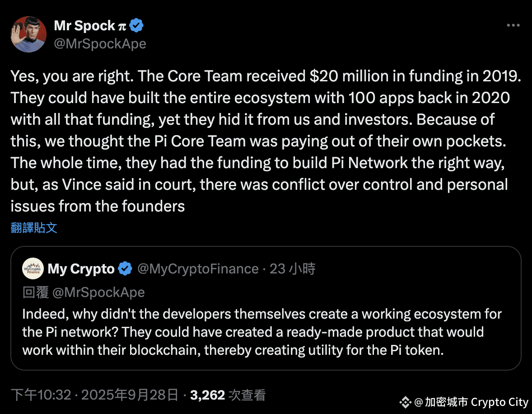The image size is (532, 414).
Task: Click the 下午10:32 post time
Action: (41, 395)
